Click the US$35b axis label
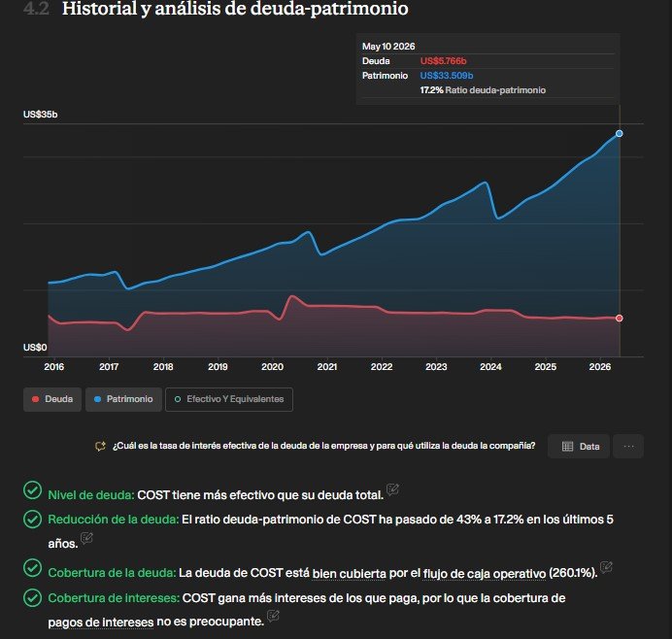The image size is (672, 639). tap(40, 115)
